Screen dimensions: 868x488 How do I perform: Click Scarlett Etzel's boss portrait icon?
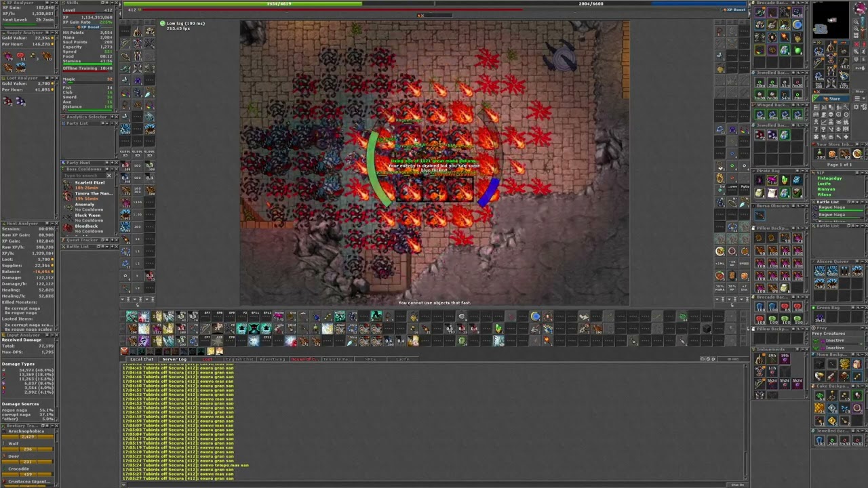[67, 184]
